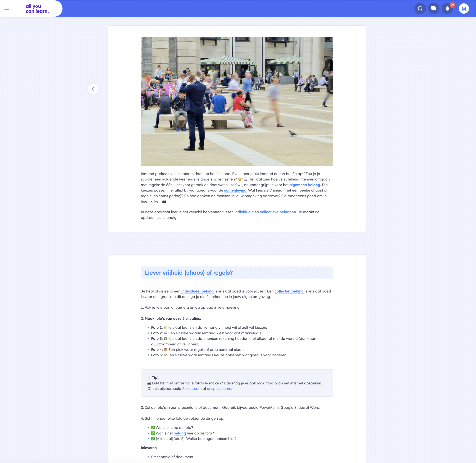
Task: Open the chat messages icon
Action: click(x=433, y=9)
